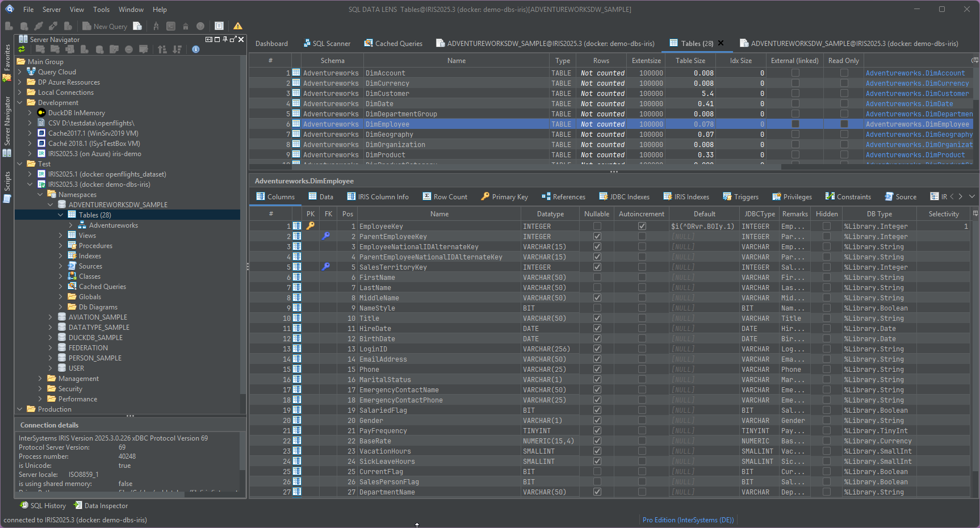Open the File menu
The height and width of the screenshot is (528, 980).
tap(28, 10)
